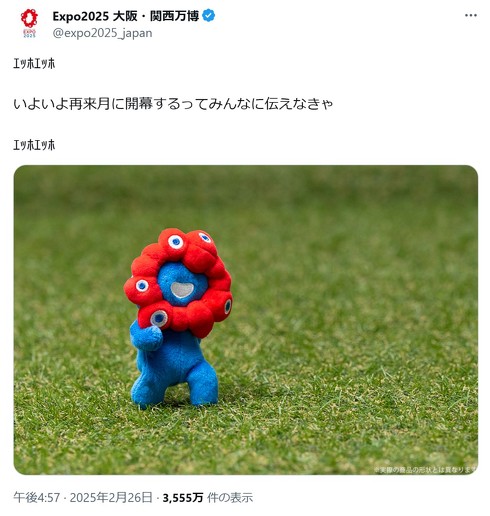Screen dimensions: 490x516
Task: Click the 件の表示 views label
Action: 230,498
